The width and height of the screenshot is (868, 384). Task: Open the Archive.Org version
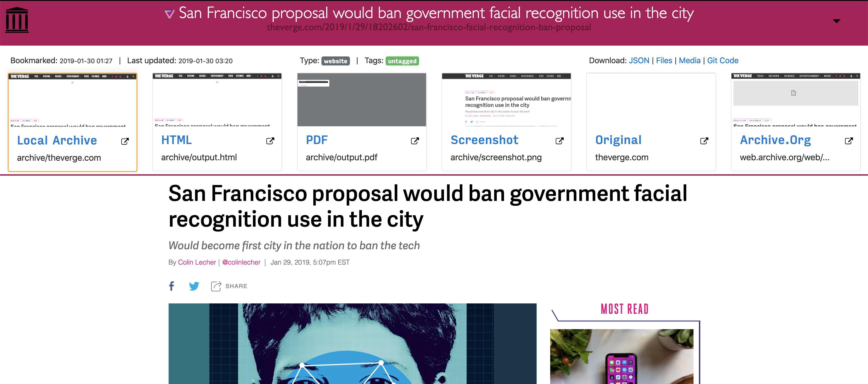point(774,140)
